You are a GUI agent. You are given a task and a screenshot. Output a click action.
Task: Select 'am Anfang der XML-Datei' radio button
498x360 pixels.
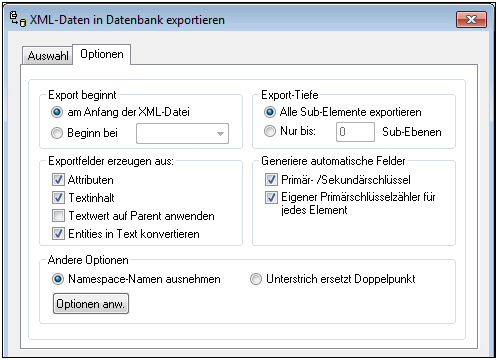(x=57, y=112)
